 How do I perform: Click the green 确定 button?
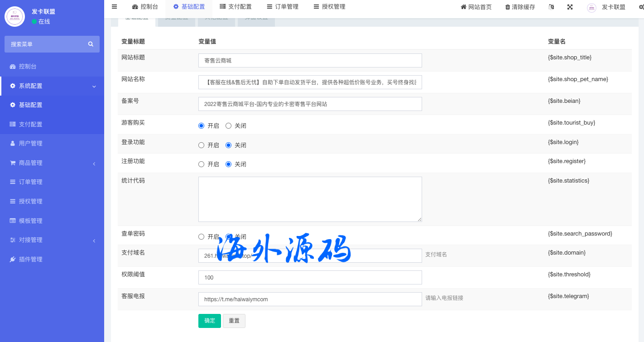pyautogui.click(x=209, y=321)
